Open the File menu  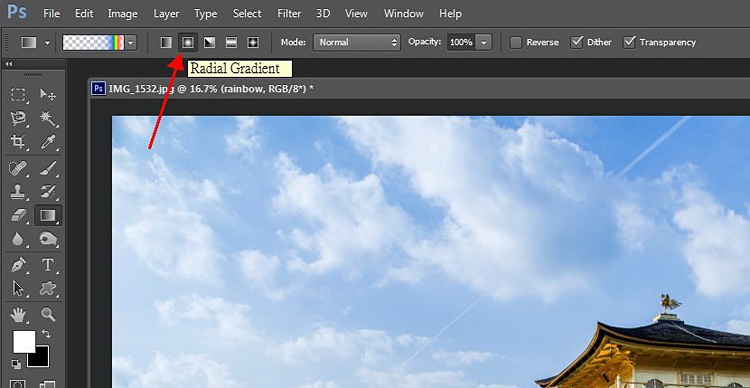[x=51, y=14]
